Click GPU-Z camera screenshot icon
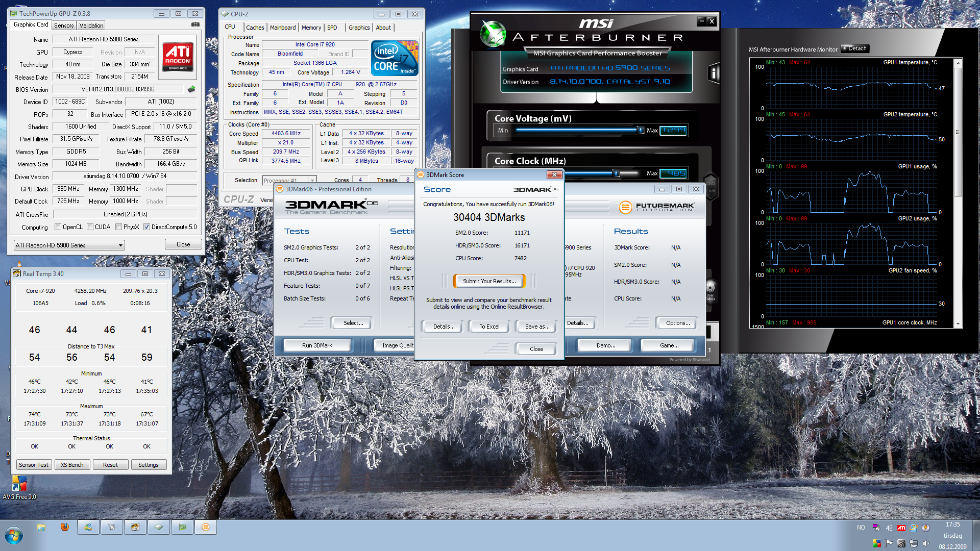Viewport: 980px width, 551px height. [x=195, y=24]
